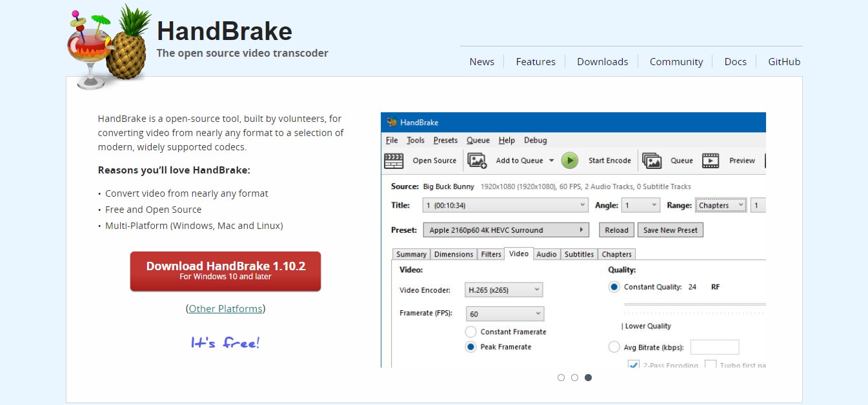Select the Constant Quality radio button
This screenshot has width=868, height=405.
click(614, 286)
